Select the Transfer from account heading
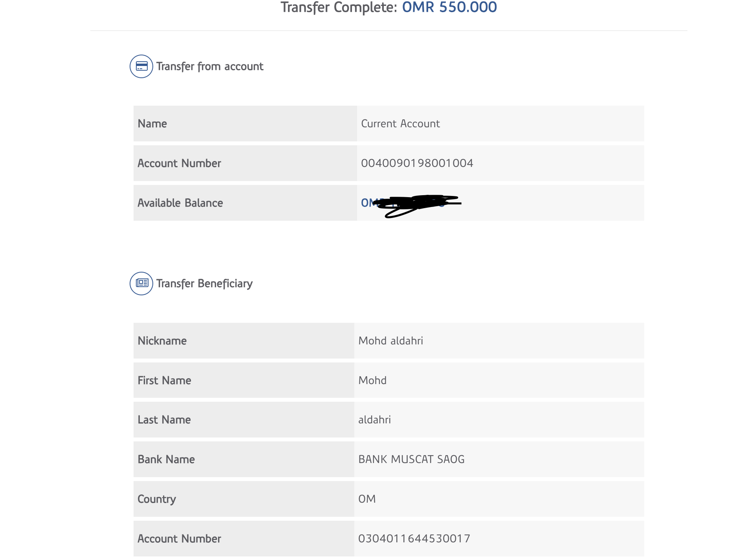This screenshot has width=733, height=560. [210, 66]
